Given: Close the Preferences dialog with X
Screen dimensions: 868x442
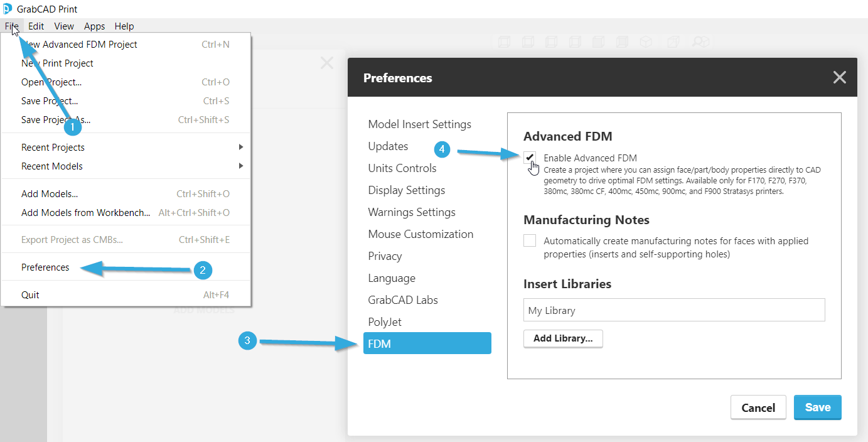Looking at the screenshot, I should coord(839,77).
